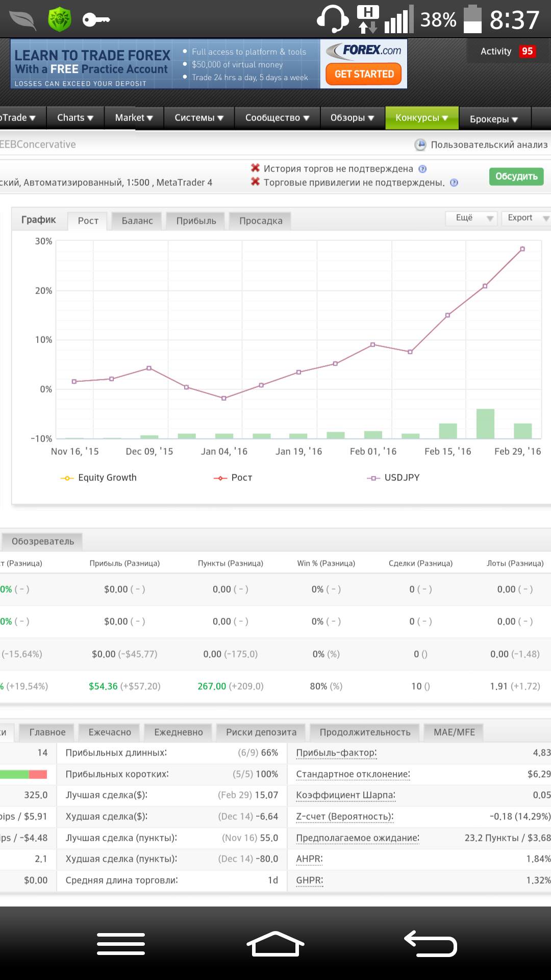Expand the Charts menu
Image resolution: width=551 pixels, height=980 pixels.
tap(75, 118)
